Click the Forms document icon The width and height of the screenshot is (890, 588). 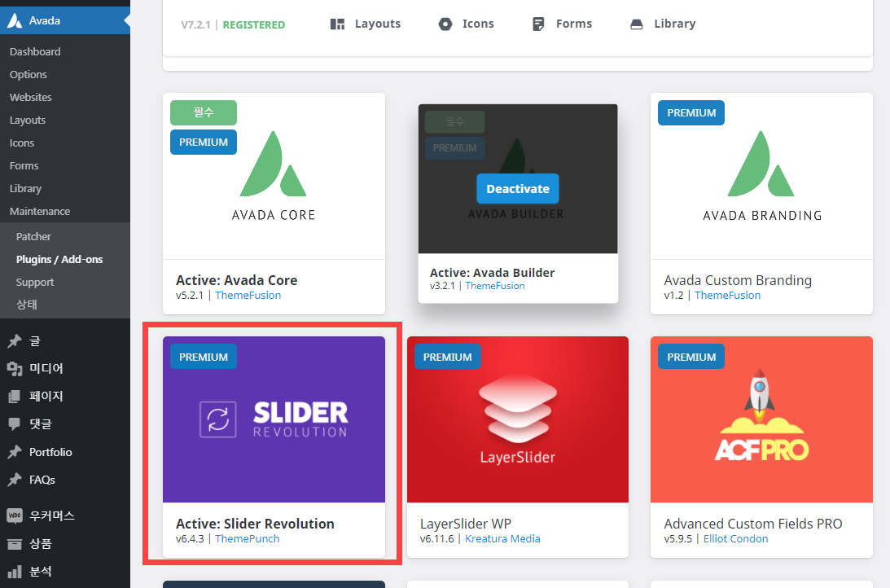[538, 24]
